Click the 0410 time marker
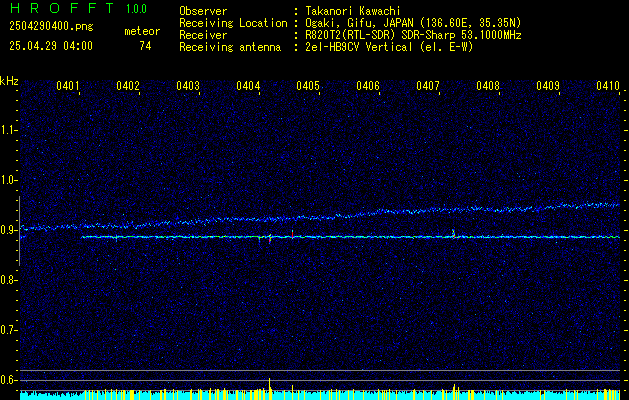629x400 pixels. (608, 86)
